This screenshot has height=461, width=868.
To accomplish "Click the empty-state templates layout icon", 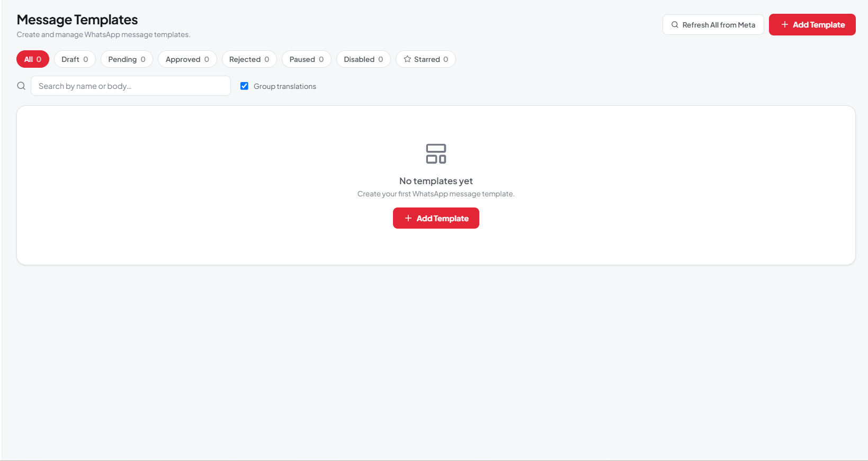I will [436, 153].
